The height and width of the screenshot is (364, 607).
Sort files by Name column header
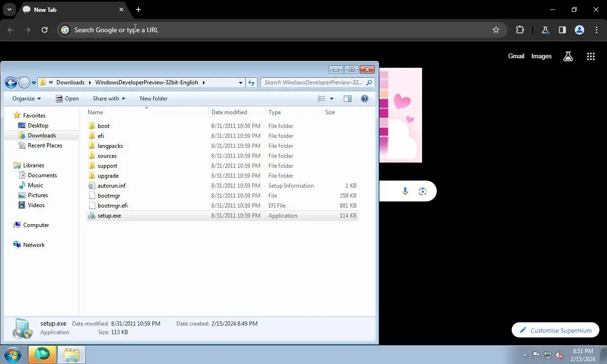pyautogui.click(x=147, y=112)
